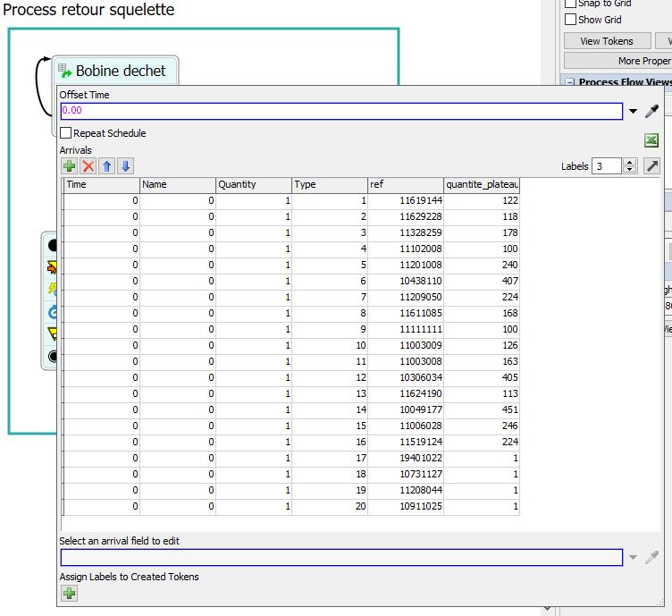
Task: Select the ref cell containing 11619144
Action: (406, 200)
